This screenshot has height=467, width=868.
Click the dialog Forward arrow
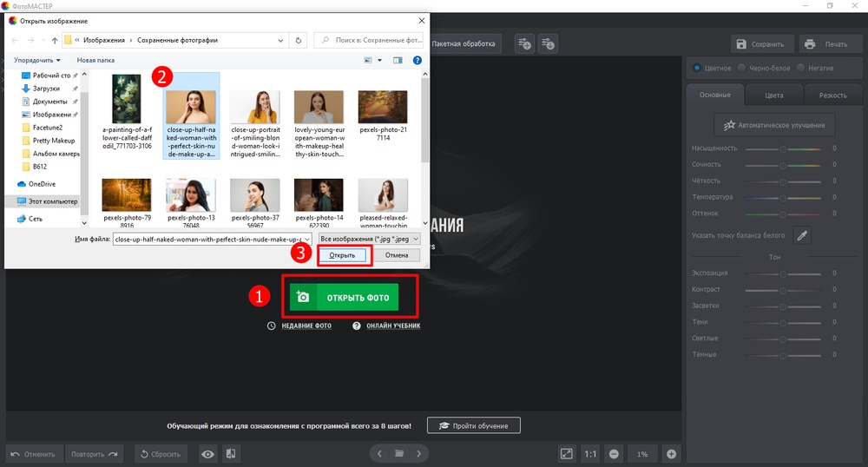pyautogui.click(x=31, y=40)
